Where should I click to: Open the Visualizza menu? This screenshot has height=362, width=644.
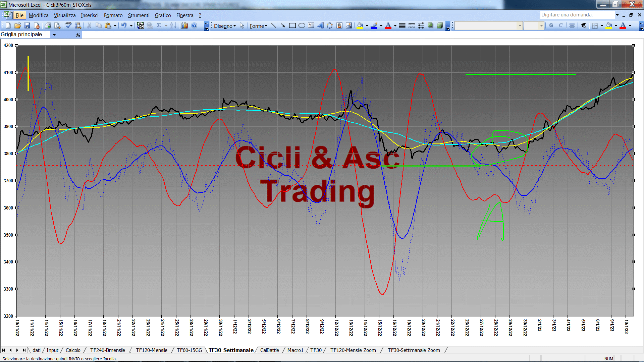click(x=65, y=15)
